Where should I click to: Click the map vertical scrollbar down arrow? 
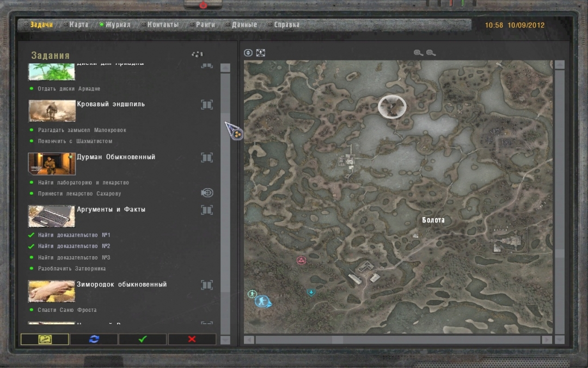pos(560,340)
